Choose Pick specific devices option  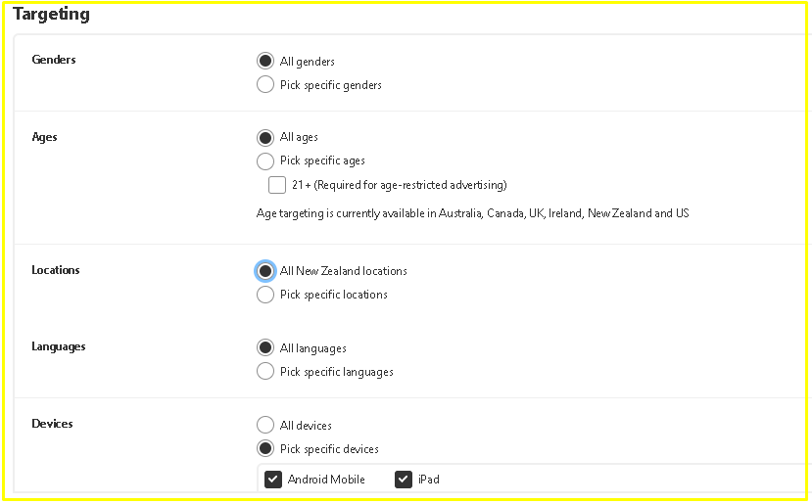264,449
